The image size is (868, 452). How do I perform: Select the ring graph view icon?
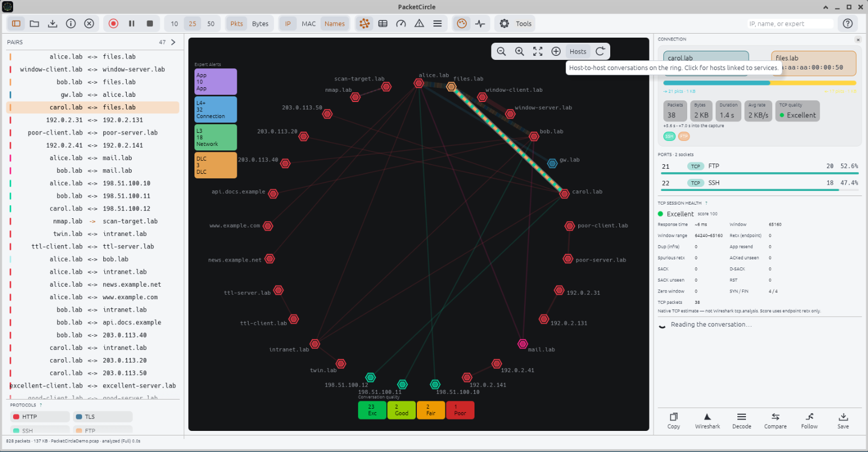(x=364, y=23)
